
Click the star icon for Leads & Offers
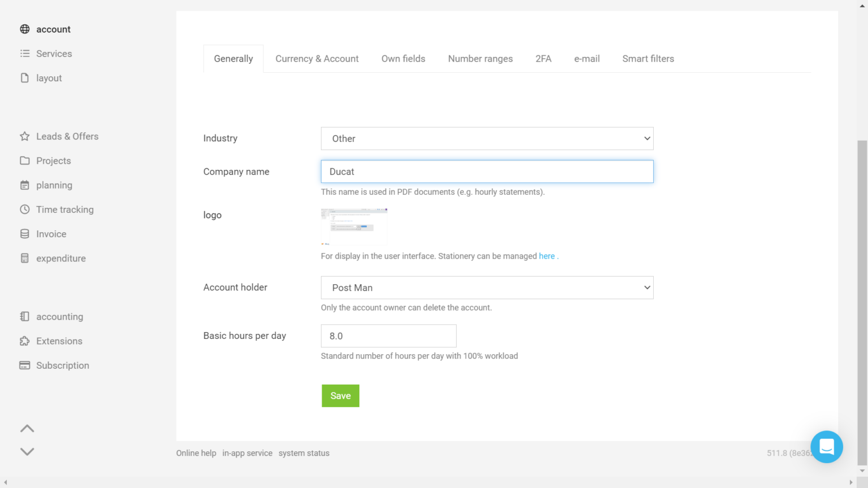[x=25, y=136]
